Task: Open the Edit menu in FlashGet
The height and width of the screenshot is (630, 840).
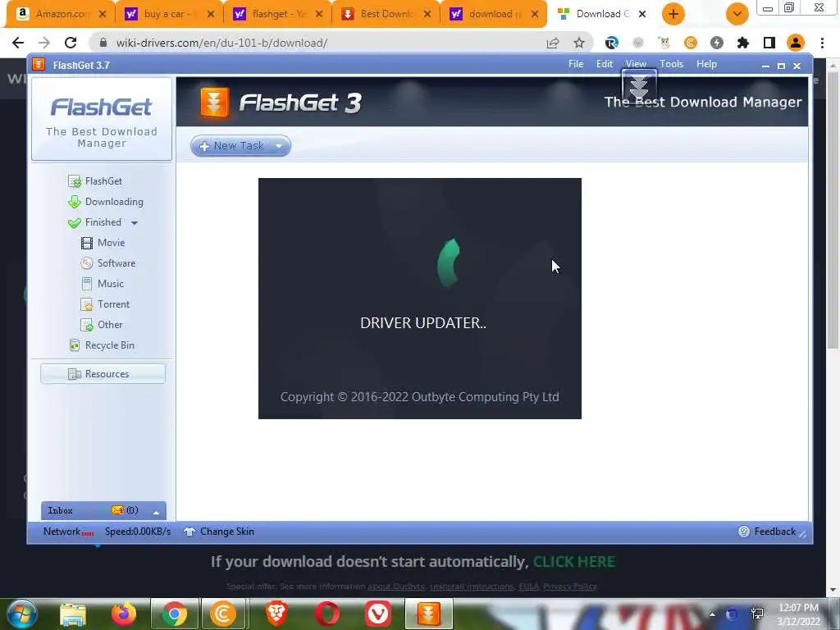Action: [605, 64]
